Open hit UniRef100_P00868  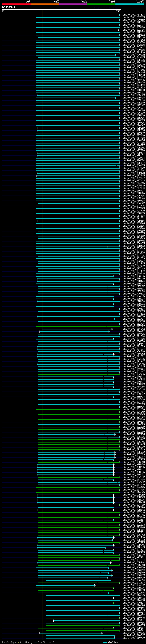(134, 55)
